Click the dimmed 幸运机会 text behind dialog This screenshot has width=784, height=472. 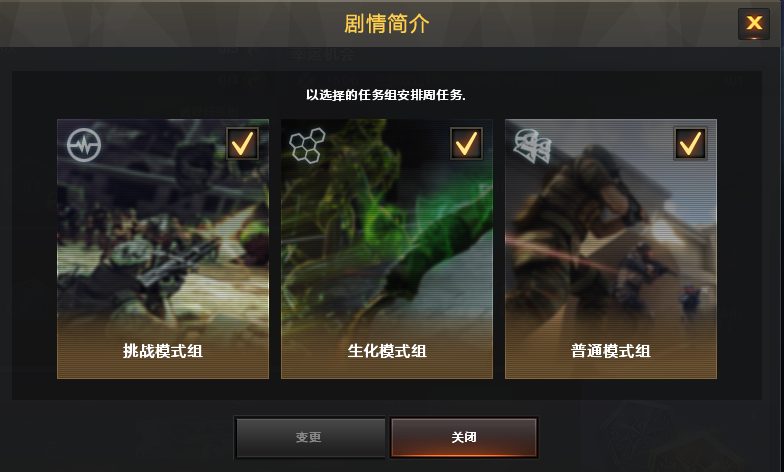[322, 54]
